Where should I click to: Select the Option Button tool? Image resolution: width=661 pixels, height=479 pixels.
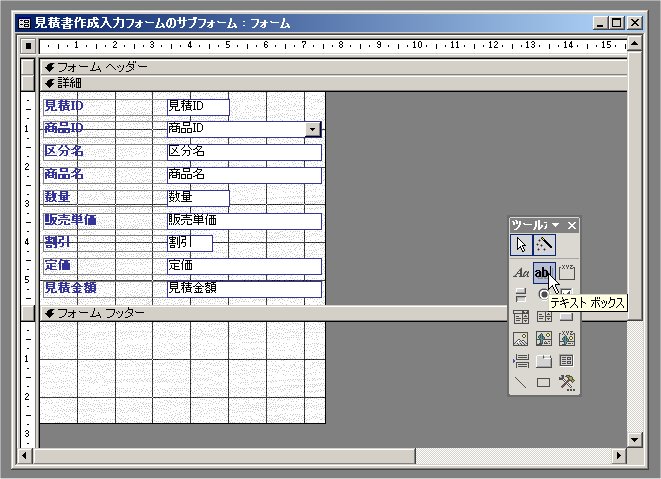coord(543,293)
